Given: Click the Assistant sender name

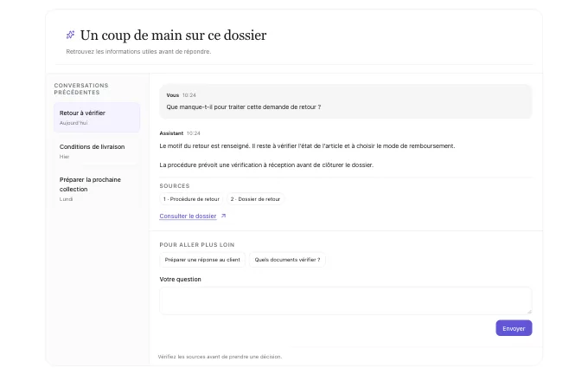Looking at the screenshot, I should point(171,133).
